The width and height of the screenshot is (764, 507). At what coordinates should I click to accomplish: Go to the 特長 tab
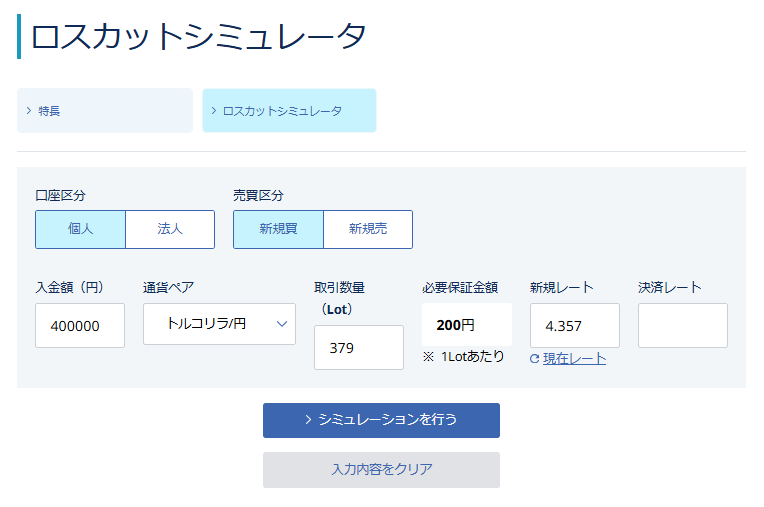pyautogui.click(x=104, y=111)
